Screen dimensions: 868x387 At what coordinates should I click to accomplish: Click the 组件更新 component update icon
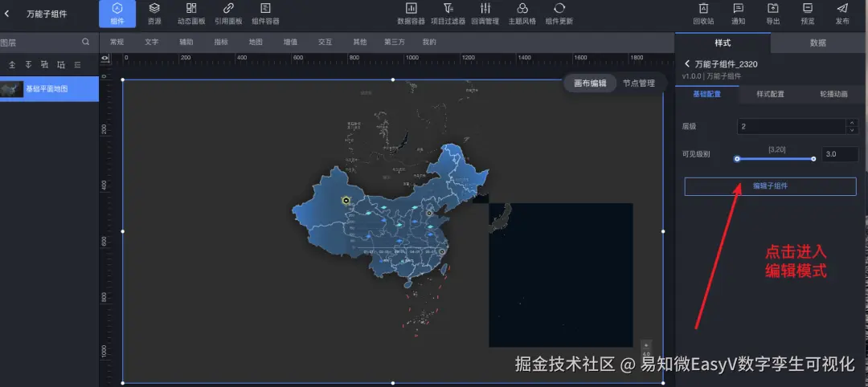click(x=559, y=14)
